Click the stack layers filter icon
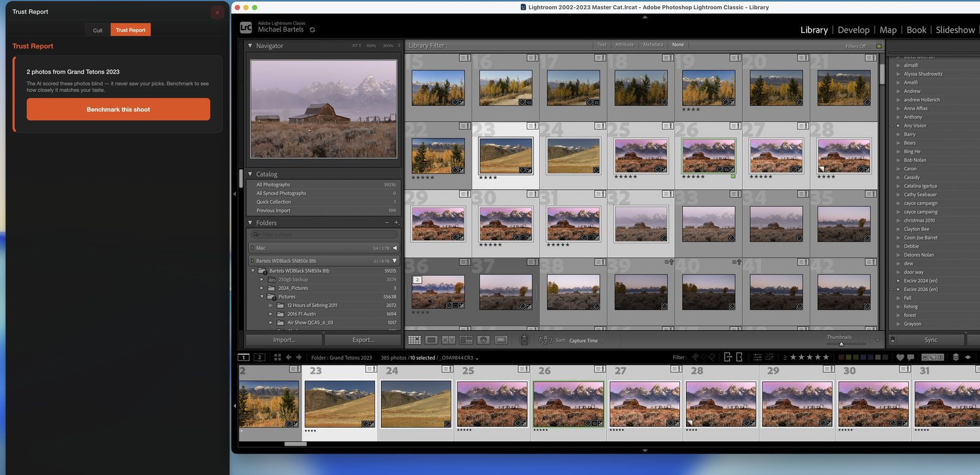Image resolution: width=980 pixels, height=475 pixels. point(956,357)
